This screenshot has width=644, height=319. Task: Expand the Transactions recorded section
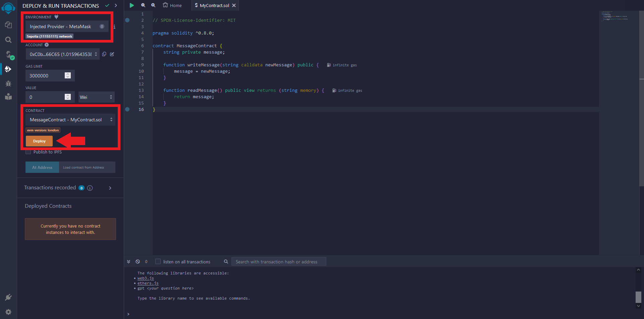[110, 188]
